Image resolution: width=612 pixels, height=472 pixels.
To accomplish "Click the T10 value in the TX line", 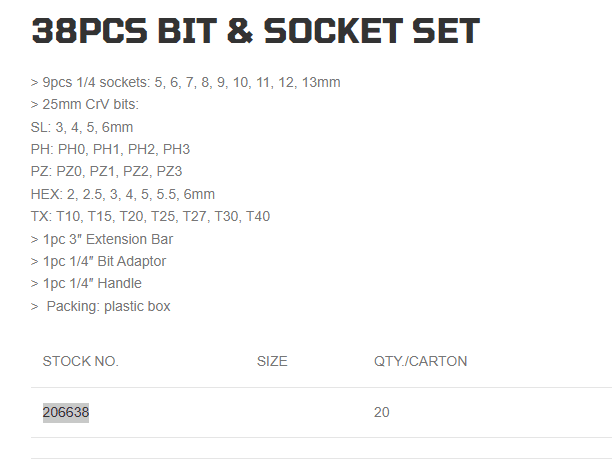I will click(x=71, y=216).
